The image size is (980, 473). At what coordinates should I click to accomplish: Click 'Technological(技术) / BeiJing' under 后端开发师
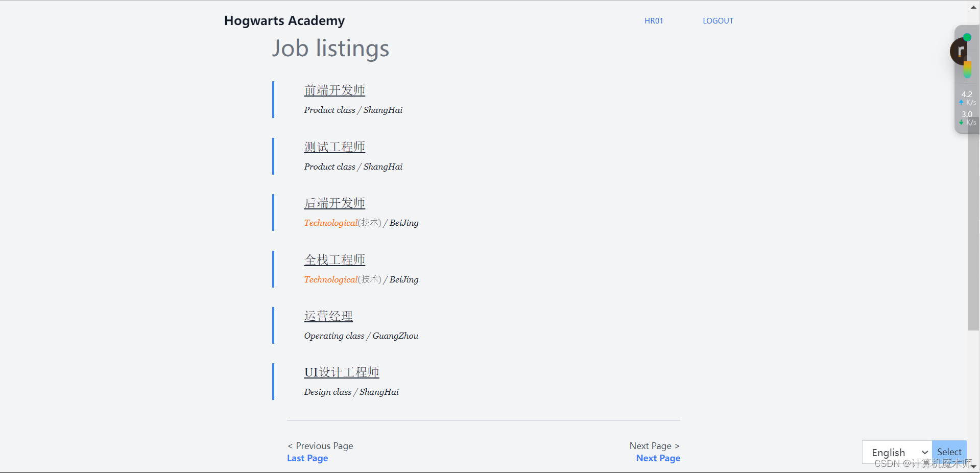pyautogui.click(x=361, y=223)
